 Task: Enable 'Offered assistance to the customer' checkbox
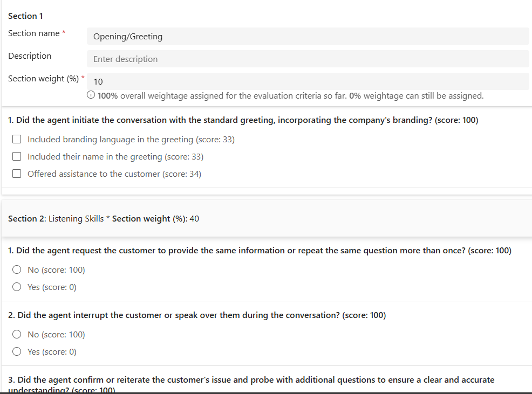17,174
